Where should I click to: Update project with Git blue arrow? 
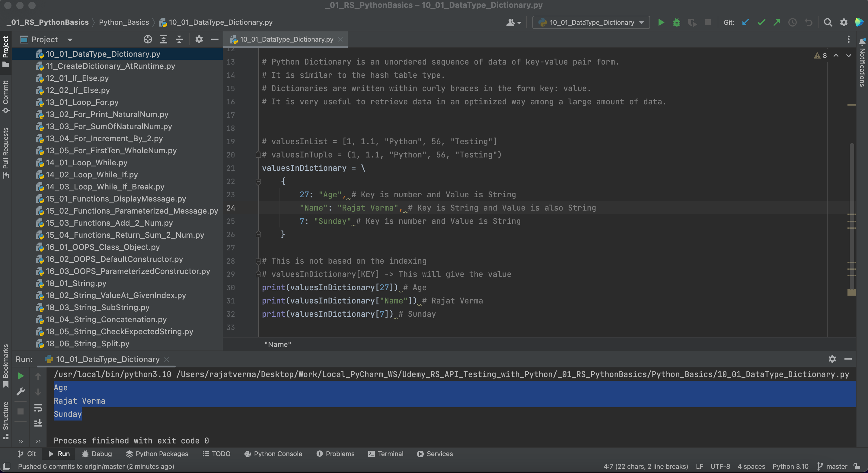click(745, 23)
